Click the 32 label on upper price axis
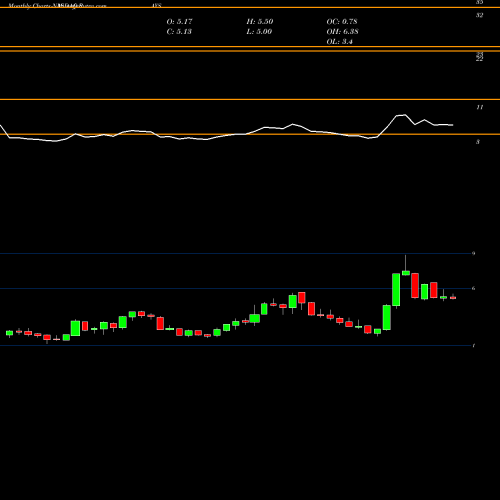The width and height of the screenshot is (500, 500). [479, 15]
